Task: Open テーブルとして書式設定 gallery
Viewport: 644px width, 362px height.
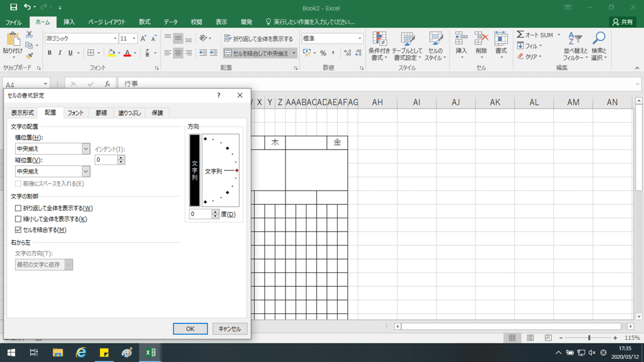Action: pos(408,46)
